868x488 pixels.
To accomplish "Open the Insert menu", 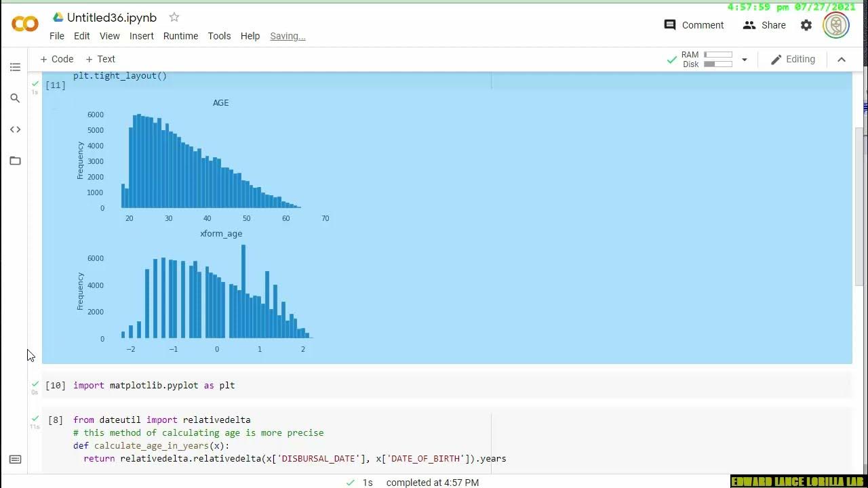I will 142,36.
